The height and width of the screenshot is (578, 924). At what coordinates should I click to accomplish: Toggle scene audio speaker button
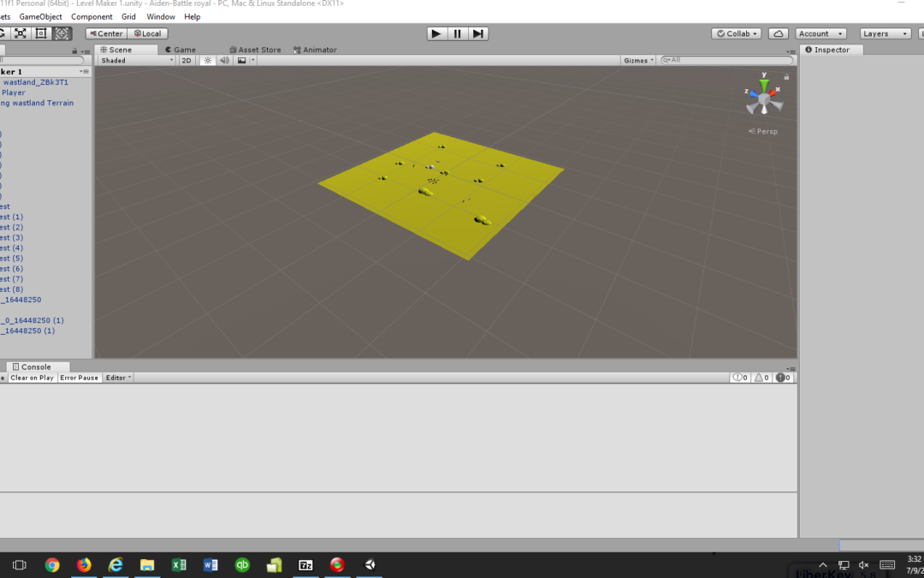click(224, 60)
